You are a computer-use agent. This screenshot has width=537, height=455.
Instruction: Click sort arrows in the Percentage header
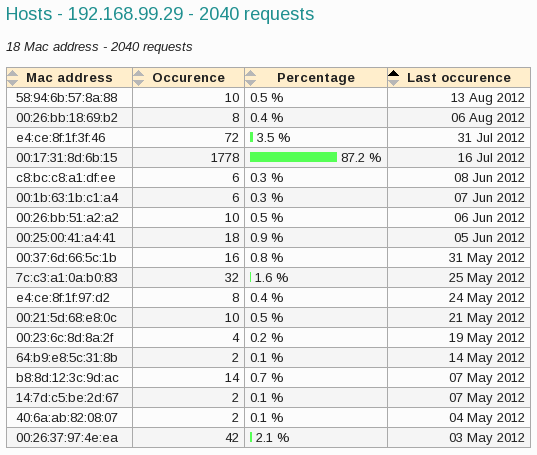point(251,78)
